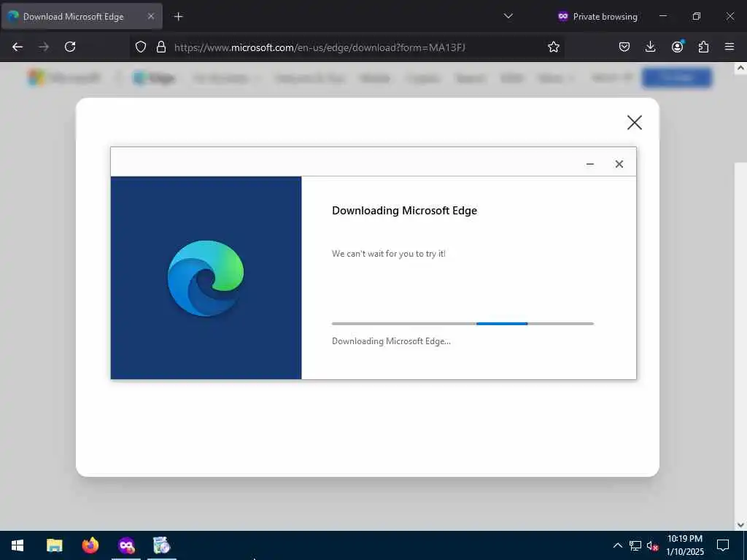Click the "We can't wait" message
Viewport: 747px width, 560px height.
point(389,254)
